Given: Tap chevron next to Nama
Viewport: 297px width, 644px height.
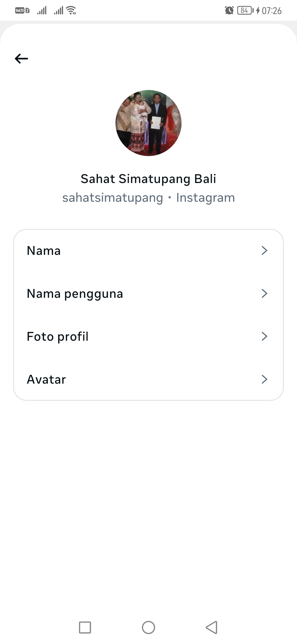Looking at the screenshot, I should coord(264,251).
